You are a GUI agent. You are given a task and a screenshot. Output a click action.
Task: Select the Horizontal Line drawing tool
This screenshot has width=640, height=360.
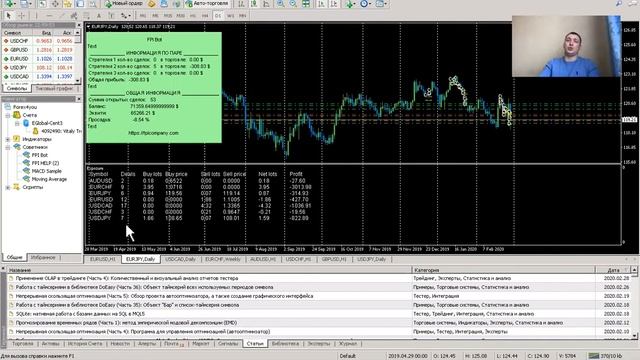pyautogui.click(x=49, y=16)
